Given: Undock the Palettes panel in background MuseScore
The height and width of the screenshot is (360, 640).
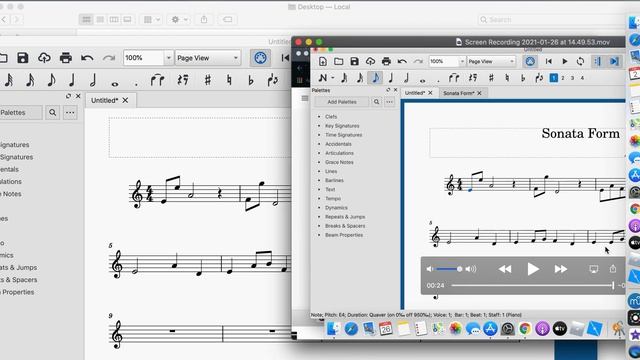Looking at the screenshot, I should point(68,96).
